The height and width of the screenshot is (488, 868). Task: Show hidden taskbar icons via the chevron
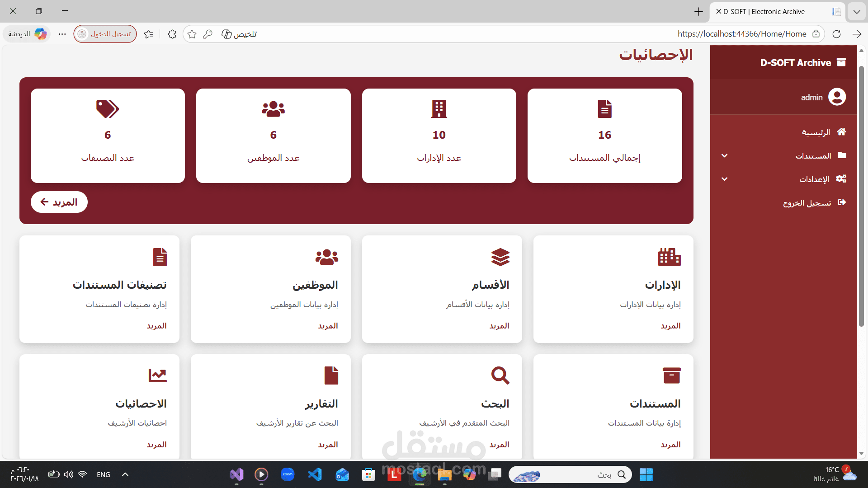click(125, 474)
